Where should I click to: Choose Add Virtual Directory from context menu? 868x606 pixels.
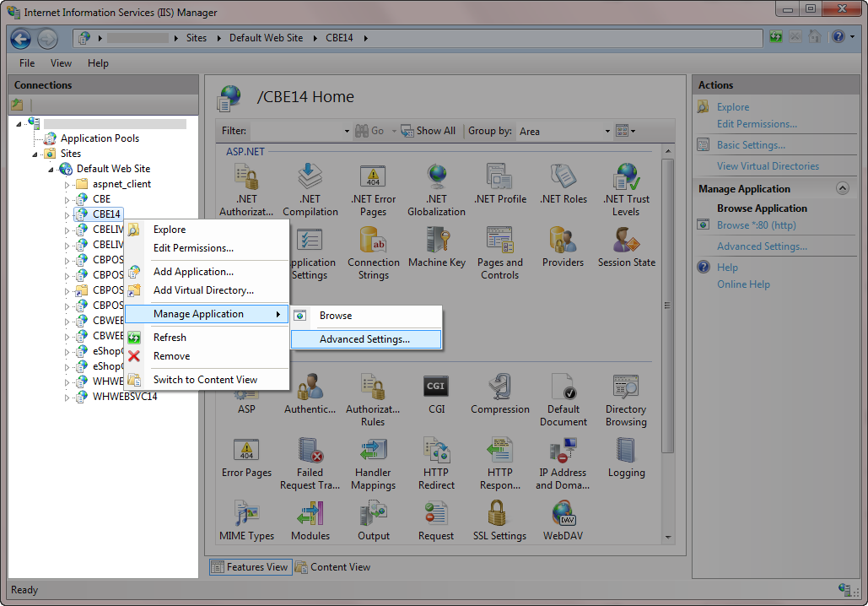click(203, 290)
